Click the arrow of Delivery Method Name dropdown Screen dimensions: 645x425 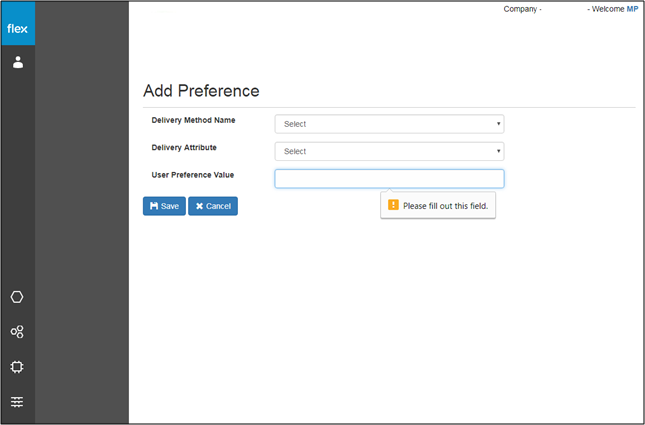498,124
